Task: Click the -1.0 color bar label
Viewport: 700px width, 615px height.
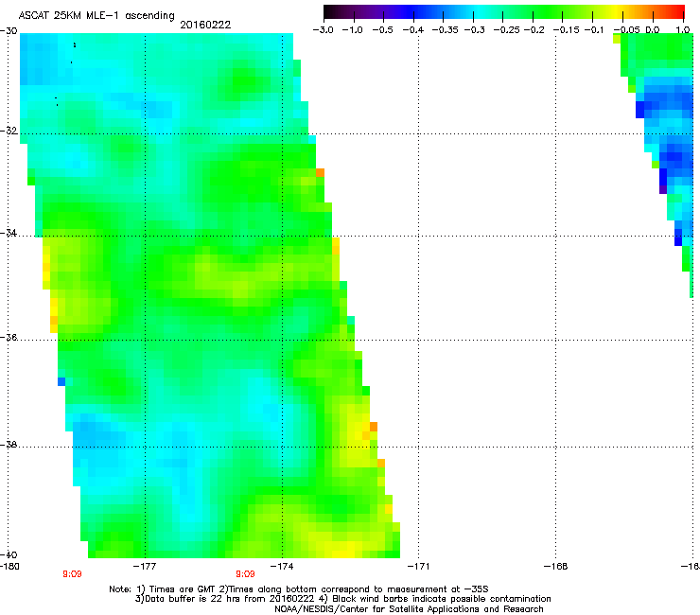Action: coord(353,30)
